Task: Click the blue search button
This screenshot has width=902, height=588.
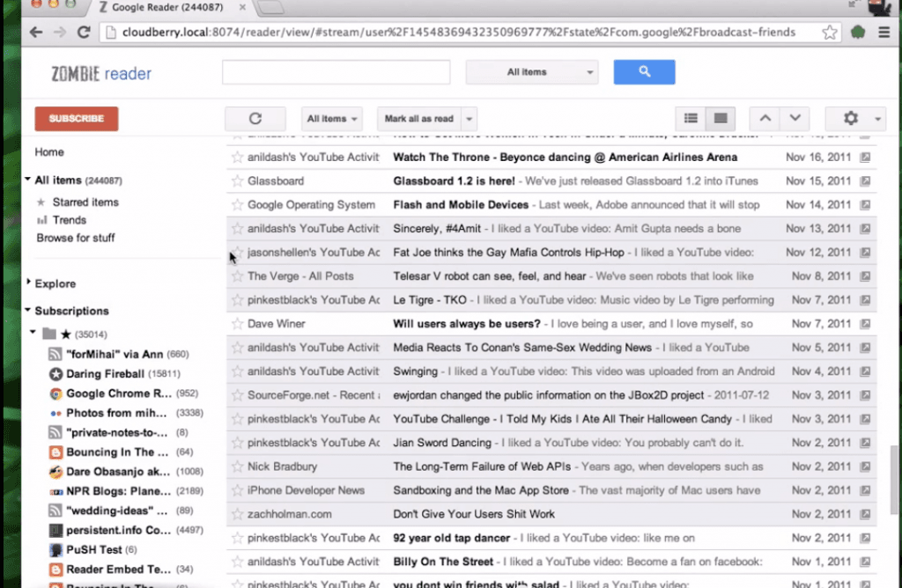Action: tap(644, 72)
